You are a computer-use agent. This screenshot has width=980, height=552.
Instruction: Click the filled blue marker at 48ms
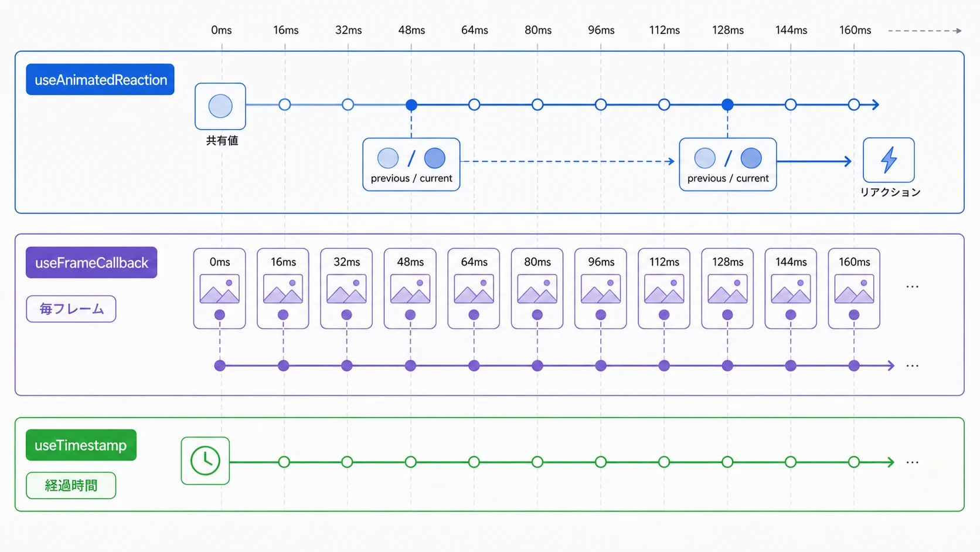tap(411, 105)
